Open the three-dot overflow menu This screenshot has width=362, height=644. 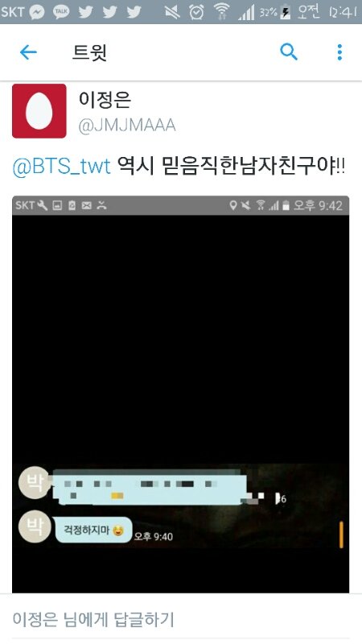point(339,52)
